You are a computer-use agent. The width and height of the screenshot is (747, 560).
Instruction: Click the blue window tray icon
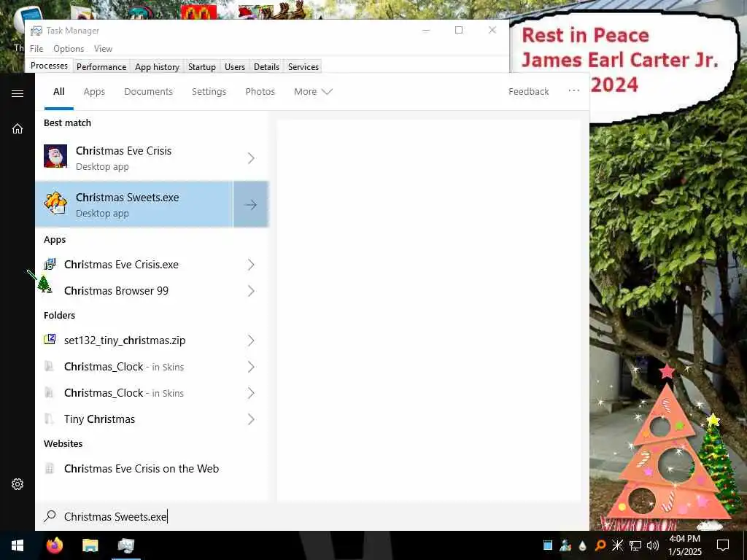(548, 545)
